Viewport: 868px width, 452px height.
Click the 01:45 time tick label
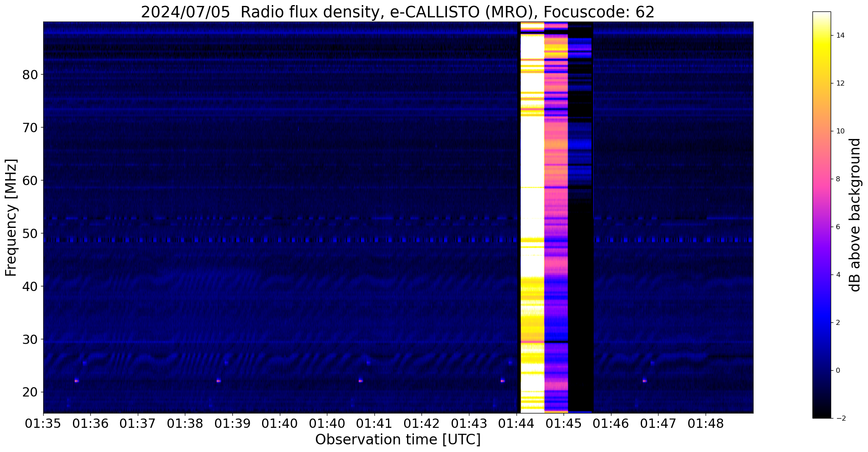pos(564,423)
